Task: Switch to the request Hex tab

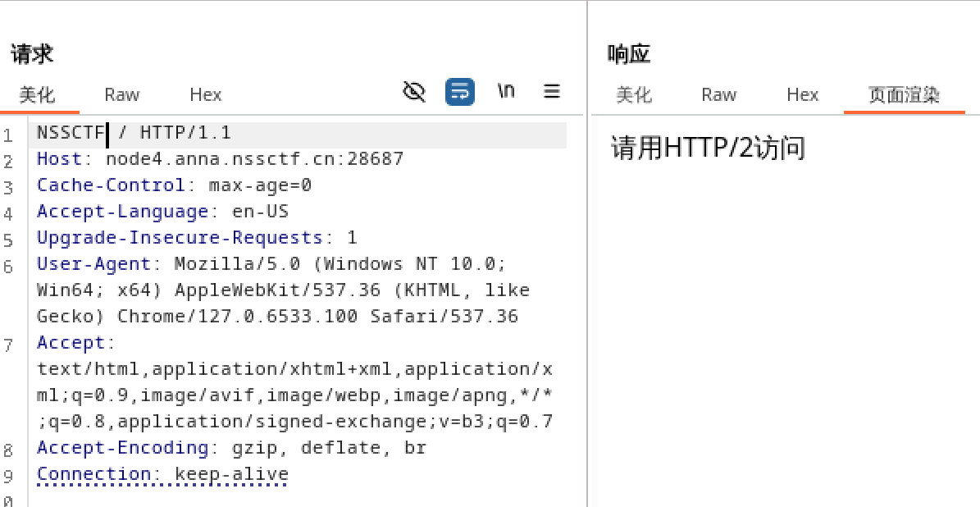Action: point(205,95)
